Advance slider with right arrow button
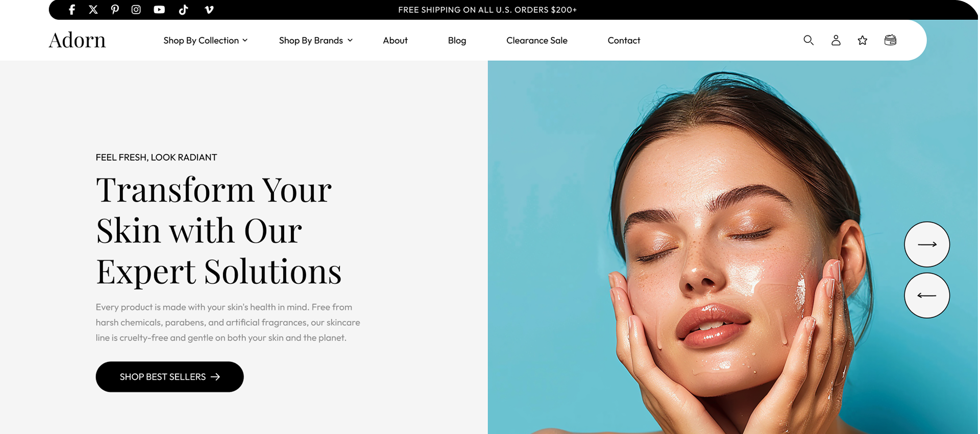980x434 pixels. (927, 244)
